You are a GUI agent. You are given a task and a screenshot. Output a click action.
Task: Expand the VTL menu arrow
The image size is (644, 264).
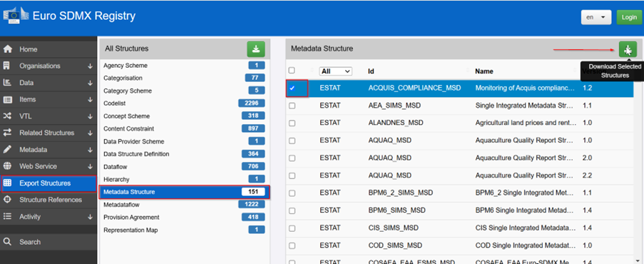90,116
